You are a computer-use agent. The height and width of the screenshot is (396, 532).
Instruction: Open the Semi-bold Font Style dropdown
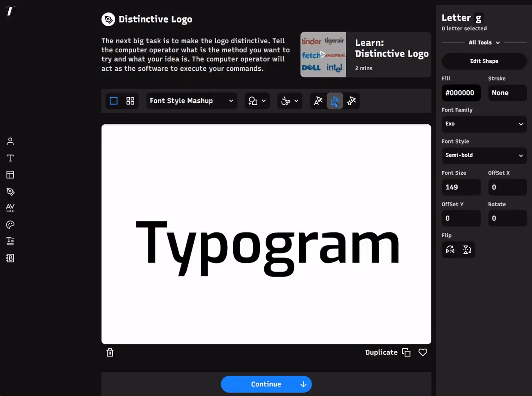pos(484,155)
